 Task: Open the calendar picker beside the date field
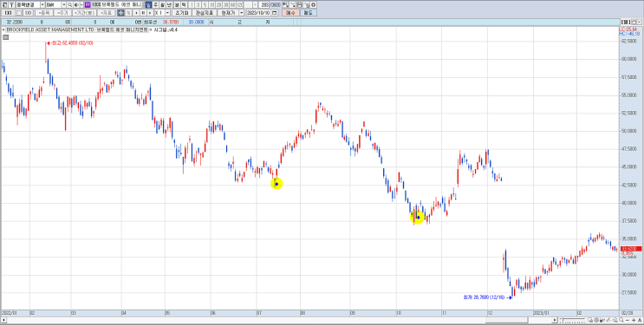click(275, 13)
